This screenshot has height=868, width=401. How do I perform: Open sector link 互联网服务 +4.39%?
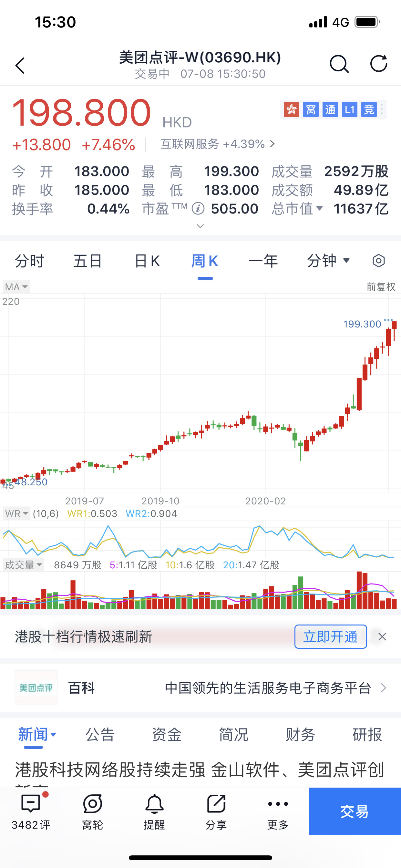tap(218, 144)
